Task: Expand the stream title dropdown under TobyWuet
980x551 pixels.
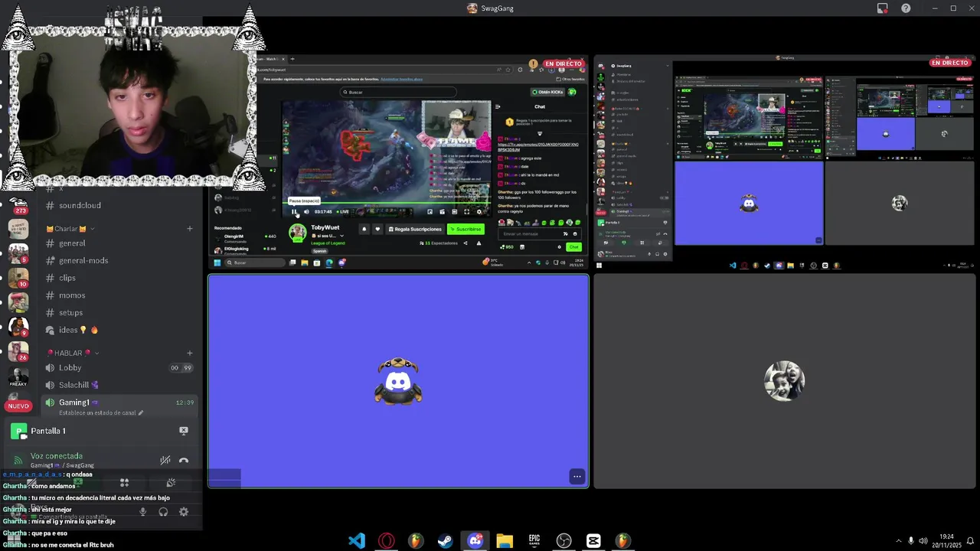Action: pyautogui.click(x=341, y=236)
